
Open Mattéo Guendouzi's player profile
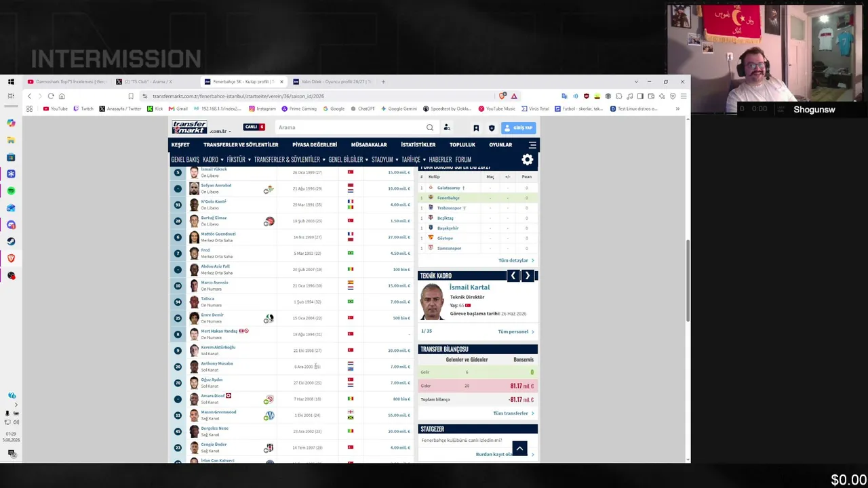coord(218,234)
